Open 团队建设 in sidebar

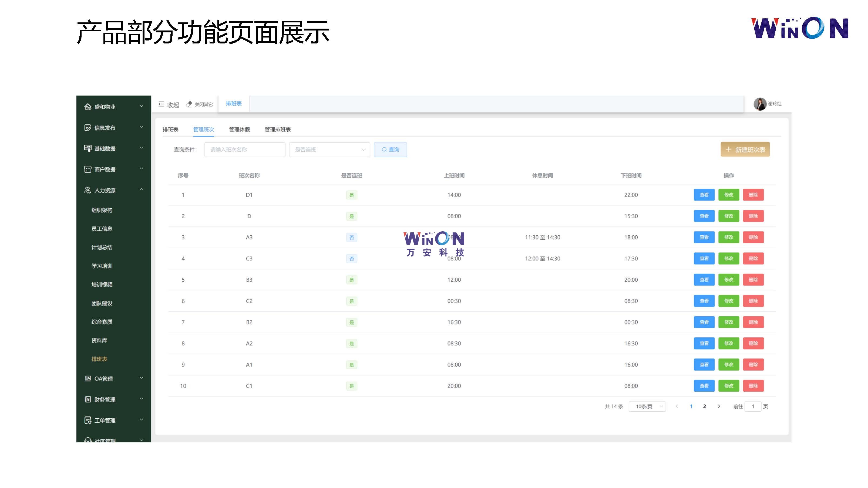click(102, 303)
